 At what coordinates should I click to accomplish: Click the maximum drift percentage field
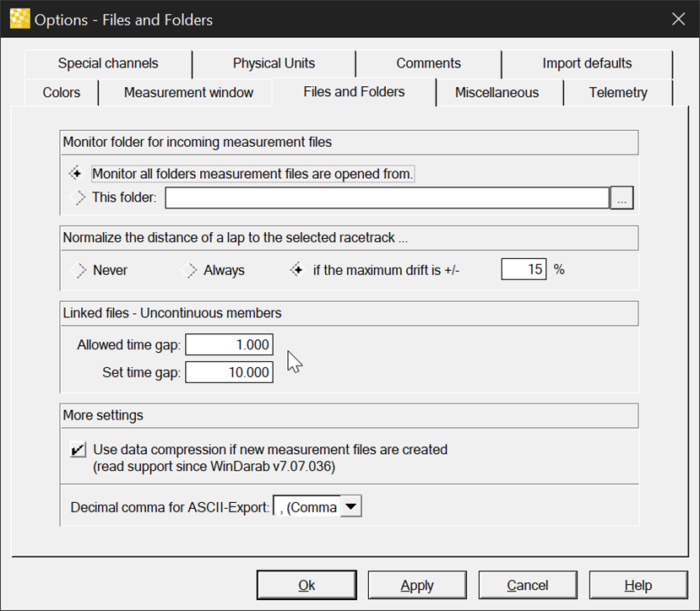(x=524, y=270)
